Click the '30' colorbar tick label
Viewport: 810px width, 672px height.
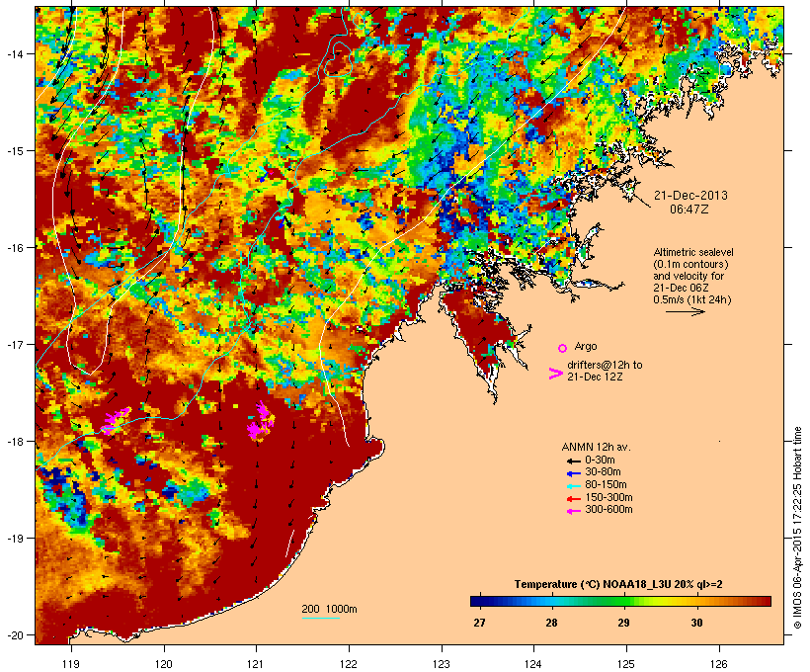(696, 623)
